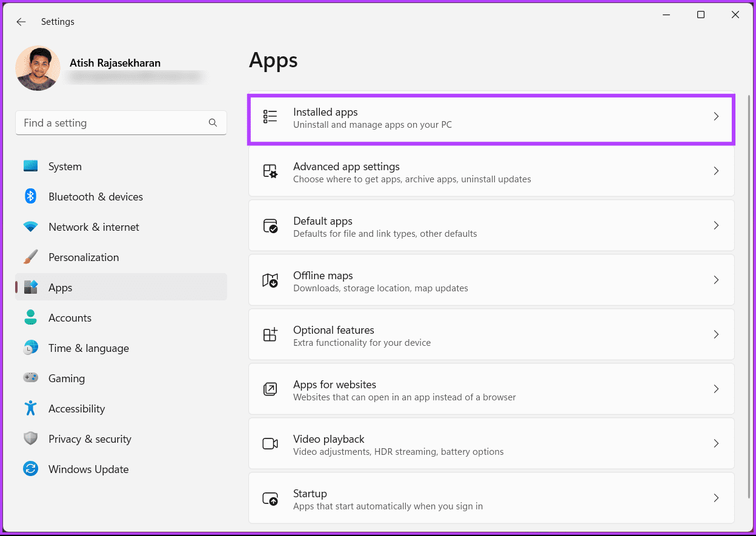Click the Default apps checkmark icon

click(270, 226)
